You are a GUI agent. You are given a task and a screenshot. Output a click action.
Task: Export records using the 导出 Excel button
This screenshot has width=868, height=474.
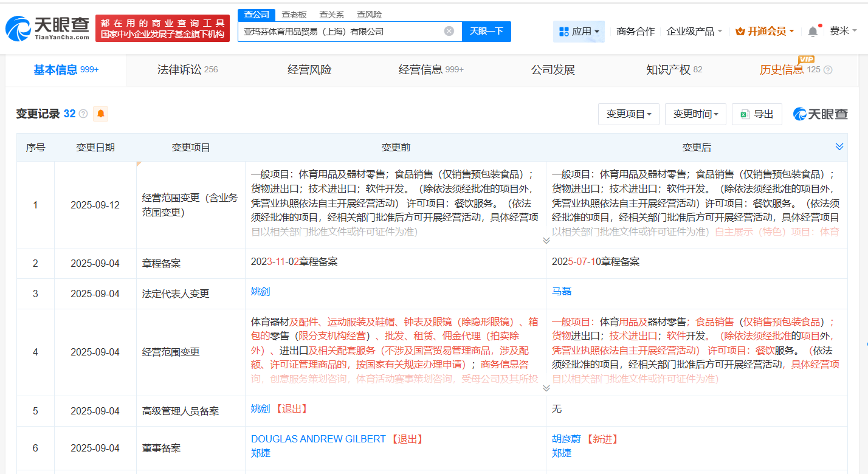point(757,114)
